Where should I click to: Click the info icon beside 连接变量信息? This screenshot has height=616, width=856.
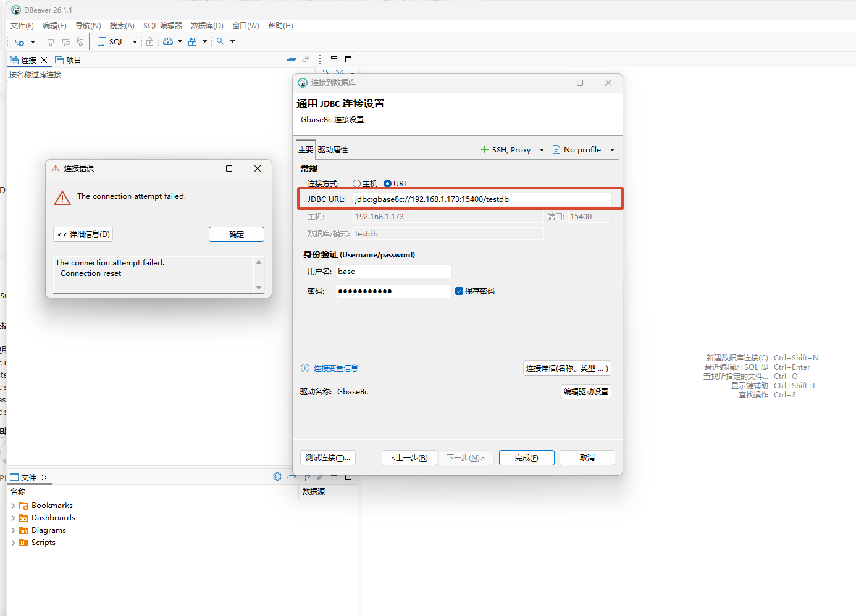click(x=305, y=368)
